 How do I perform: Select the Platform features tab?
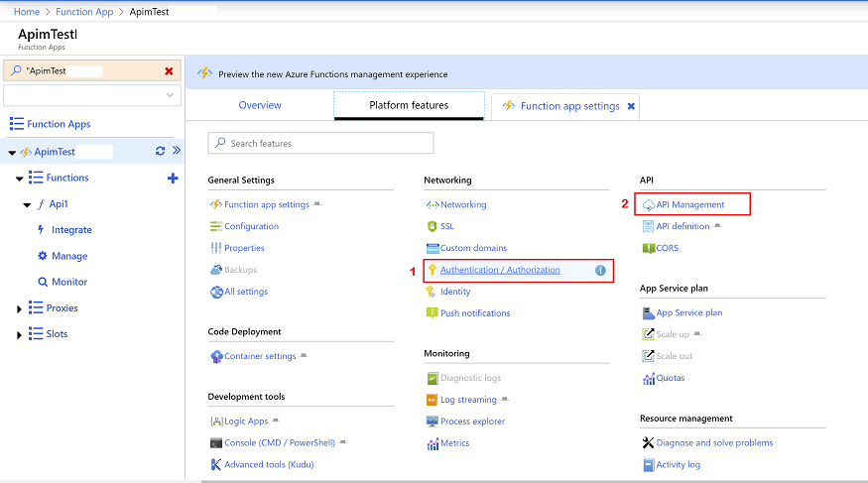(409, 105)
